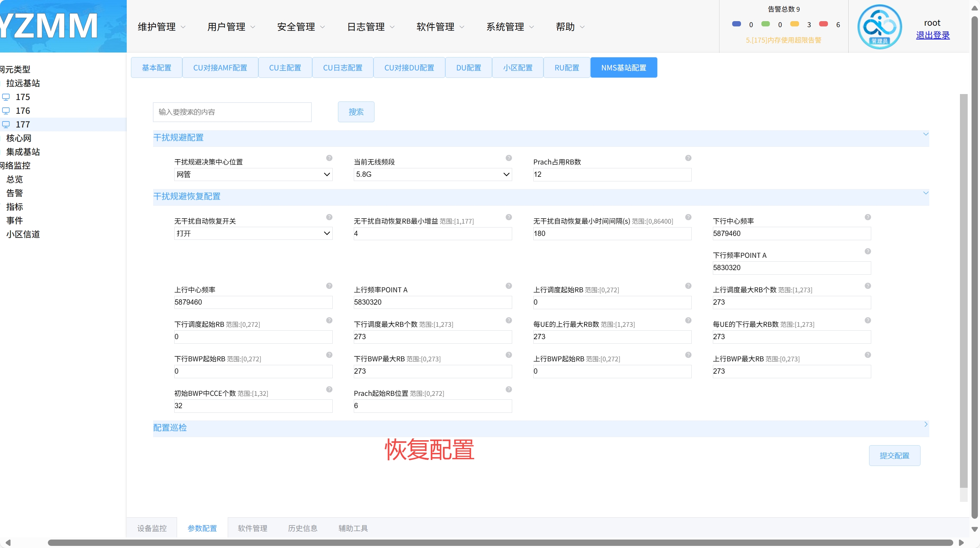Click help icon for 无干扰自动恢复最小时间间隔
980x548 pixels.
coord(688,217)
